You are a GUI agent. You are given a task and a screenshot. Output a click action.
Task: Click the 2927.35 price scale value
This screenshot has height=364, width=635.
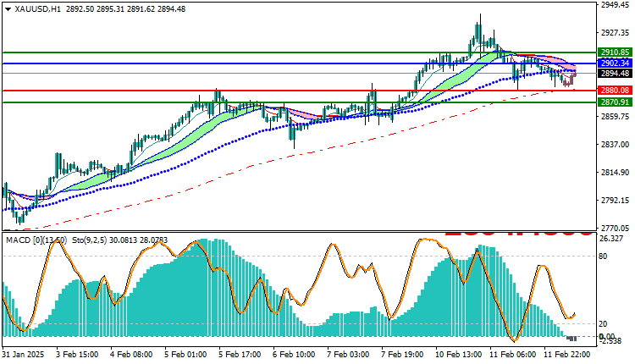615,32
